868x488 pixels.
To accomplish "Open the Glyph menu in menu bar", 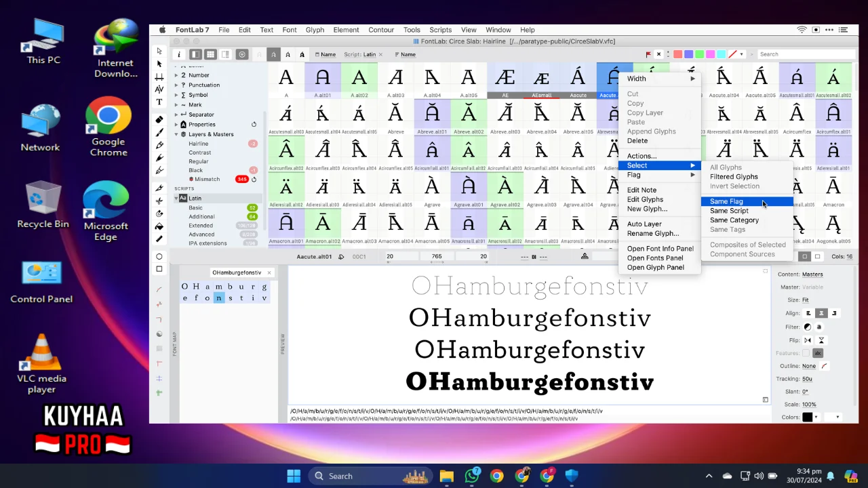I will (x=315, y=30).
